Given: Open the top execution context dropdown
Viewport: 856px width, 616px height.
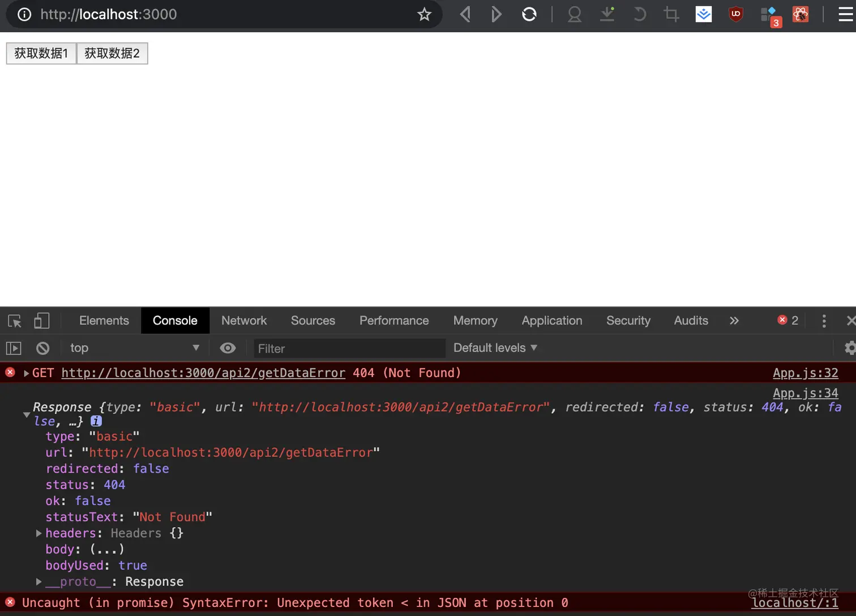Looking at the screenshot, I should click(134, 348).
